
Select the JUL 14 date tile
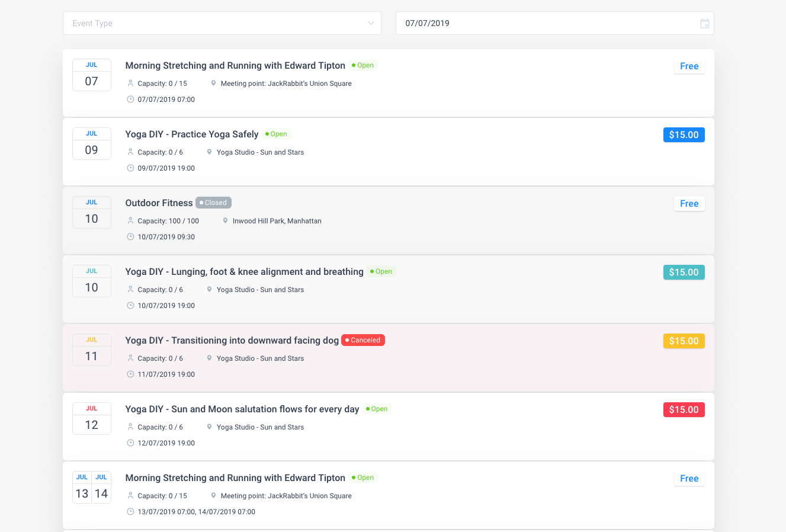tap(101, 487)
